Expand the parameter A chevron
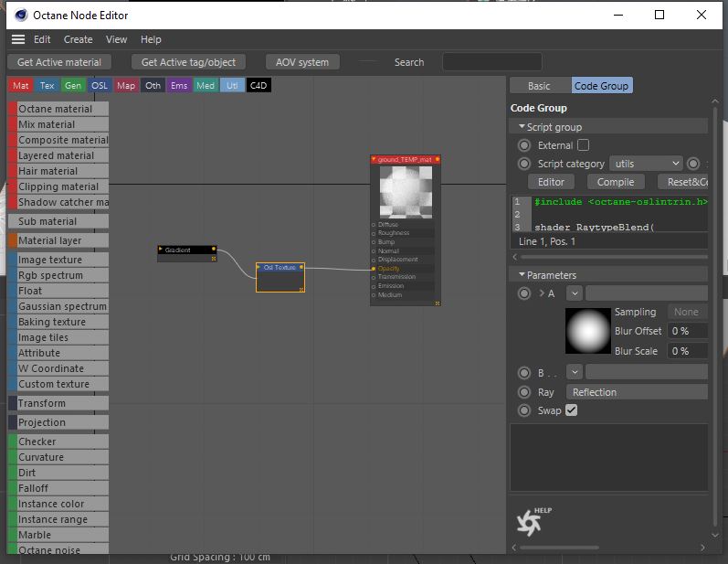The image size is (728, 564). pyautogui.click(x=542, y=293)
